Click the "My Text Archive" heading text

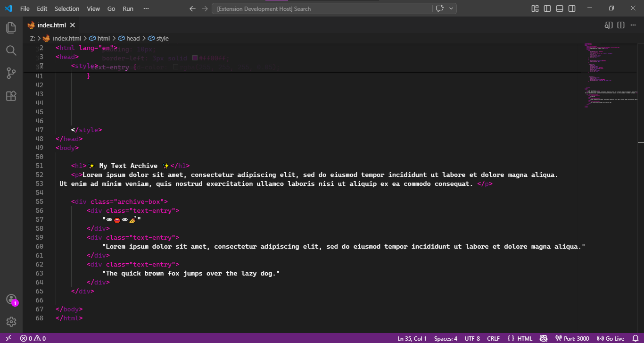point(128,166)
